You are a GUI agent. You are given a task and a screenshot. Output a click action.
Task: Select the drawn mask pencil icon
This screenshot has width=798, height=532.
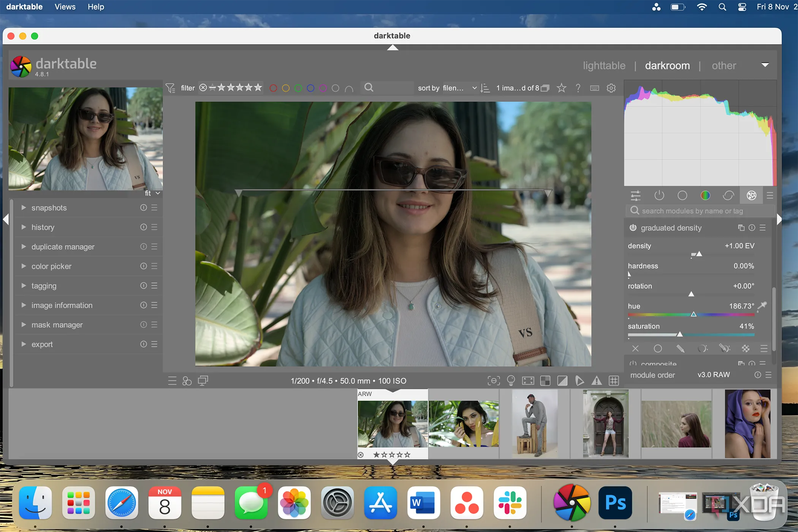(x=680, y=348)
